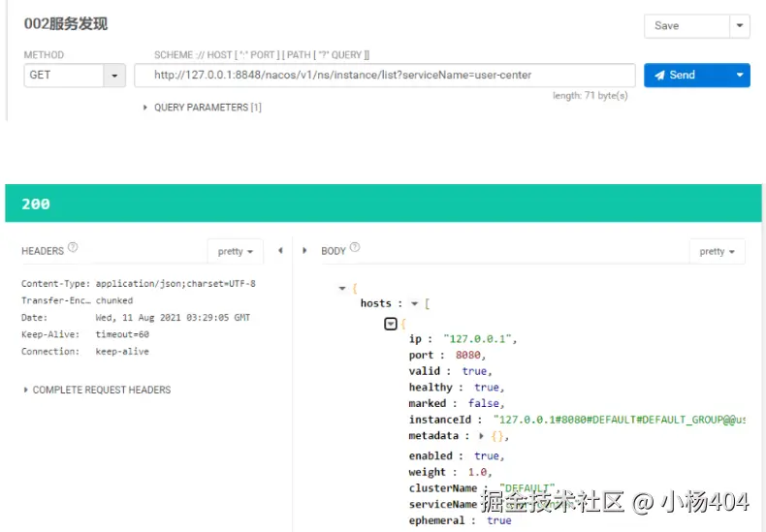Click the request URL input field
Viewport: 766px width, 532px height.
point(385,76)
